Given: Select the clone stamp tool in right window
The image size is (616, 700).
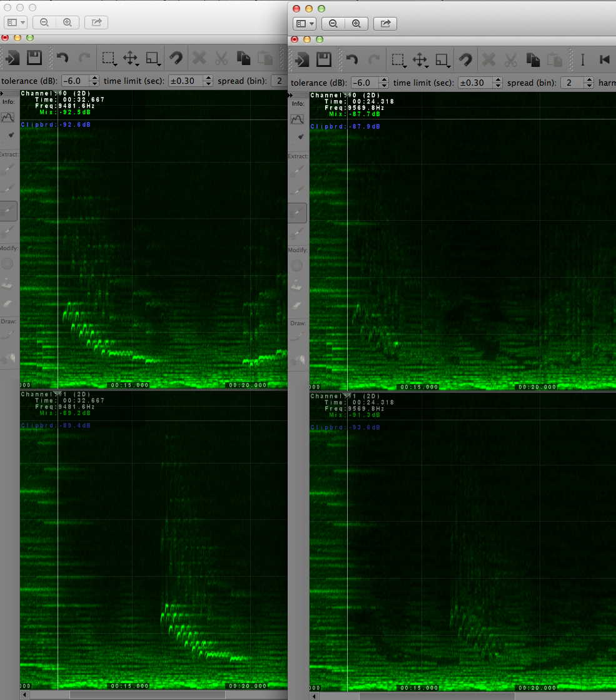Looking at the screenshot, I should click(297, 286).
